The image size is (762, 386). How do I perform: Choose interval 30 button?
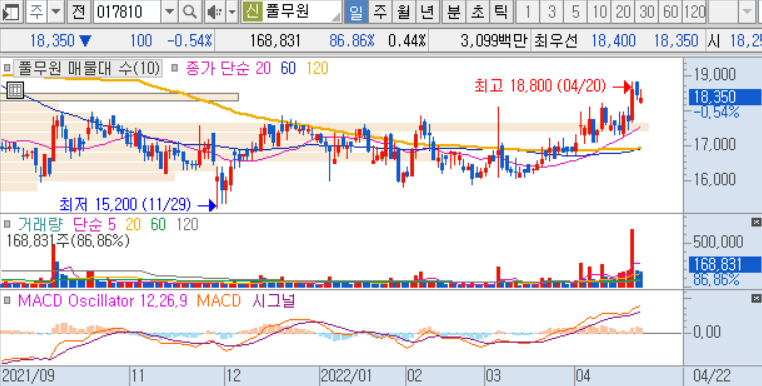(647, 12)
